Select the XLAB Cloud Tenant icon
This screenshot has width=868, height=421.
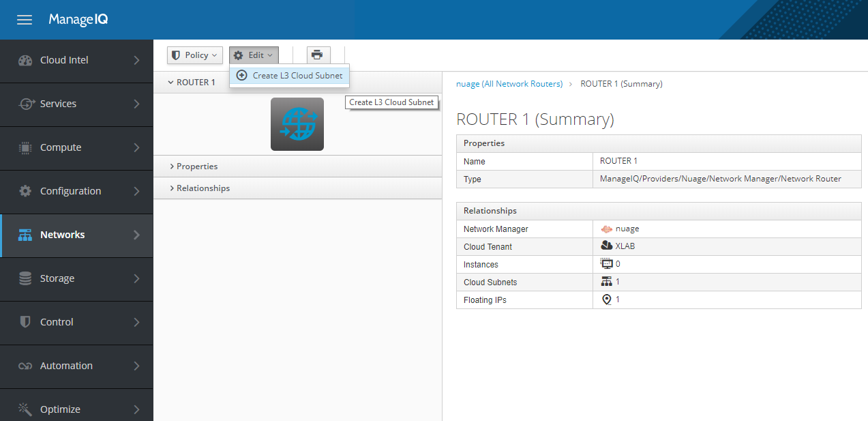pyautogui.click(x=606, y=246)
